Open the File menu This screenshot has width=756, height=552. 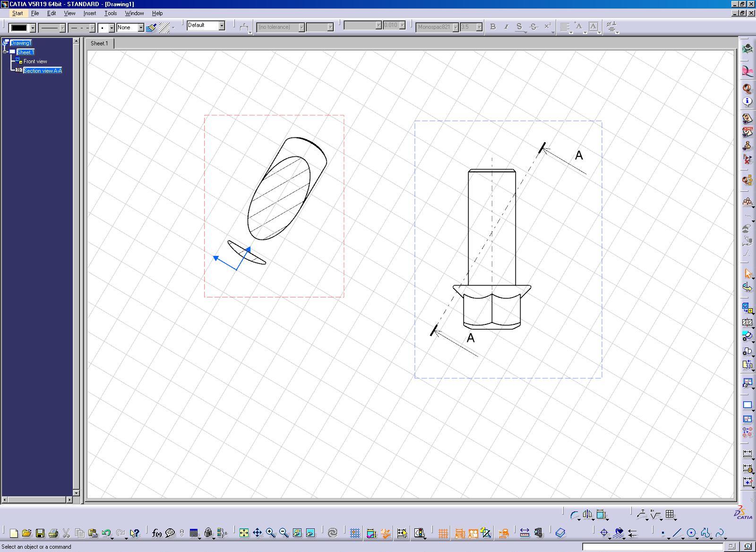[x=35, y=13]
